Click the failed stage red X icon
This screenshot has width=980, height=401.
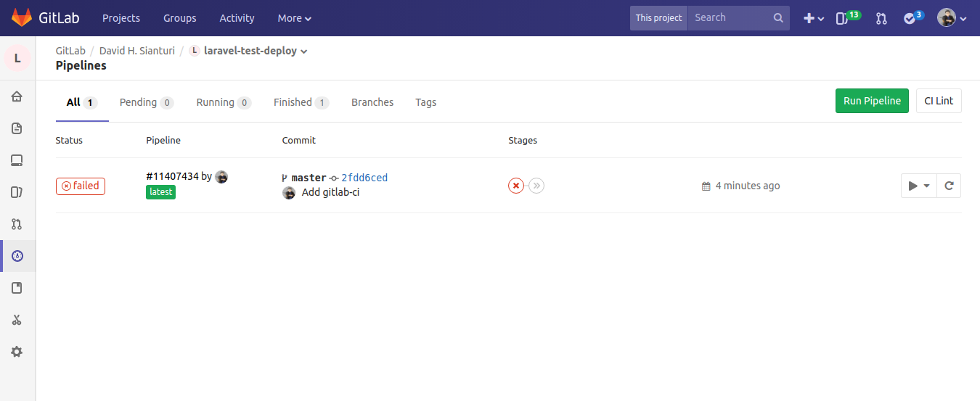click(516, 186)
